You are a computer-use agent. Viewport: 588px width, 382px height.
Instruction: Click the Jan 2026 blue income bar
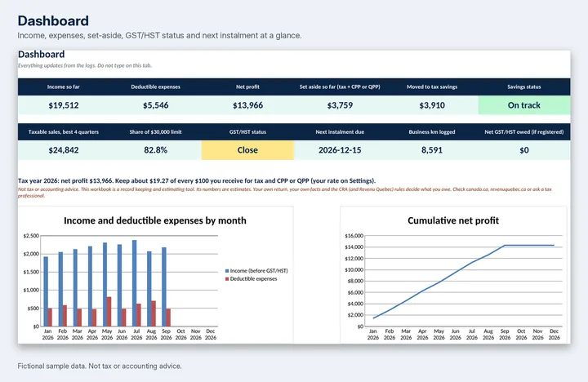pyautogui.click(x=46, y=291)
